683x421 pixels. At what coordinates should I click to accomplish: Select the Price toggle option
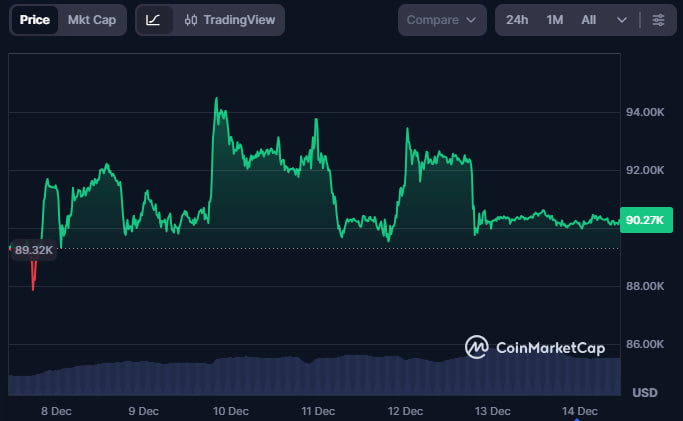point(34,20)
